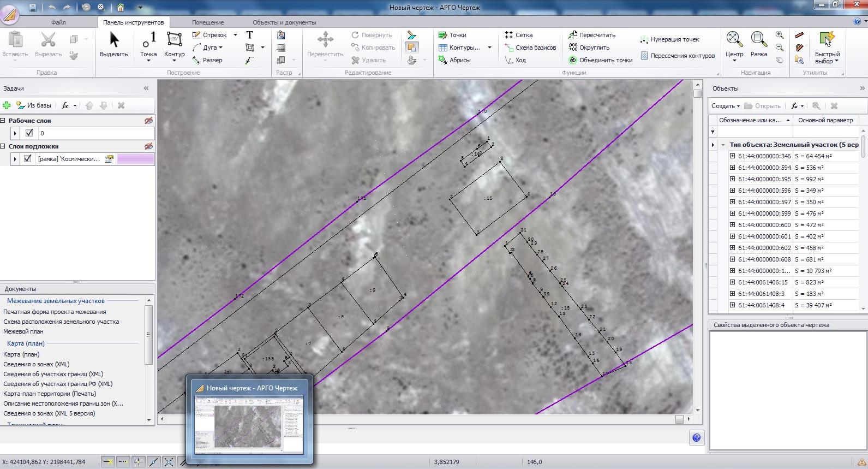
Task: Switch to the Помещение ribbon tab
Action: tap(207, 22)
